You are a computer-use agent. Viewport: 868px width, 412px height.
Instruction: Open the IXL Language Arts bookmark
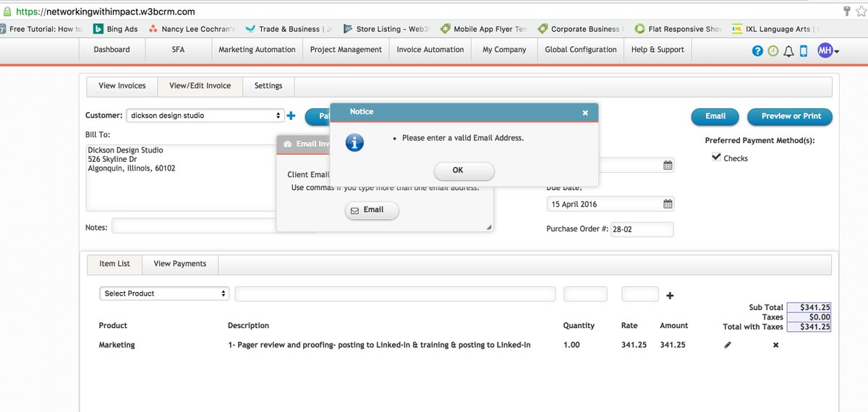click(775, 29)
